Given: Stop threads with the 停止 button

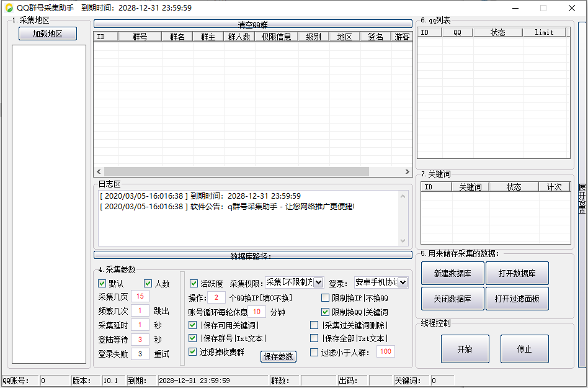Looking at the screenshot, I should (x=525, y=349).
